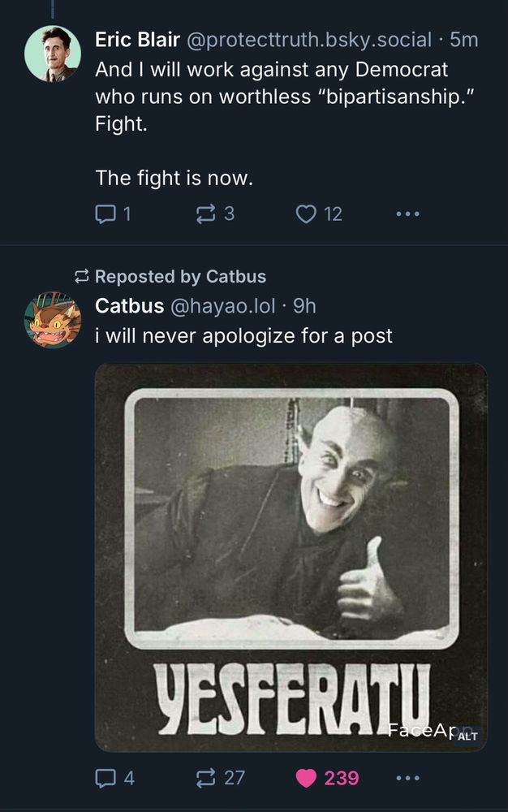508x812 pixels.
Task: Click the reply bubble on Eric Blair's post
Action: click(x=106, y=213)
